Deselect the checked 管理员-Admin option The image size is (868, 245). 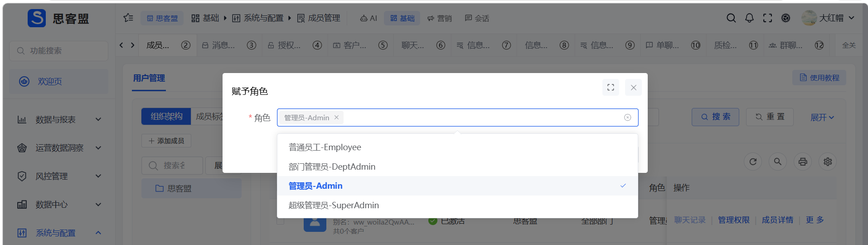[x=457, y=186]
